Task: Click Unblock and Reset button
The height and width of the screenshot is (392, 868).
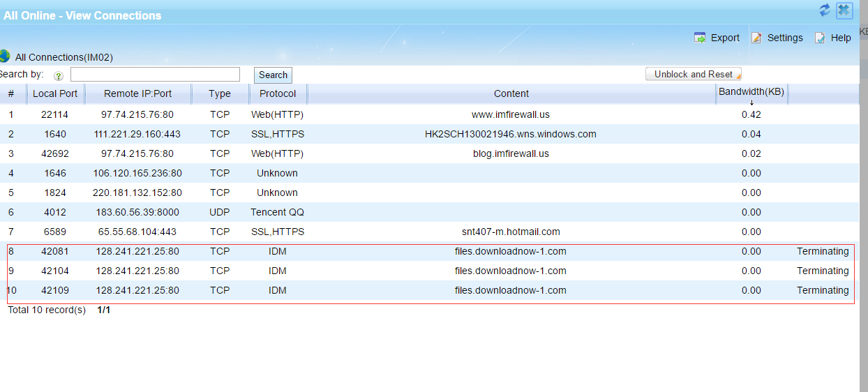Action: 694,74
